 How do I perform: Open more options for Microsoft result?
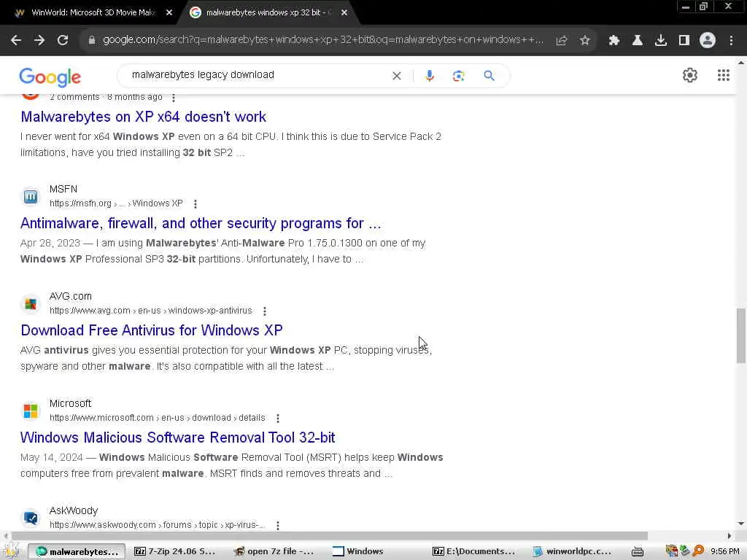coord(278,418)
